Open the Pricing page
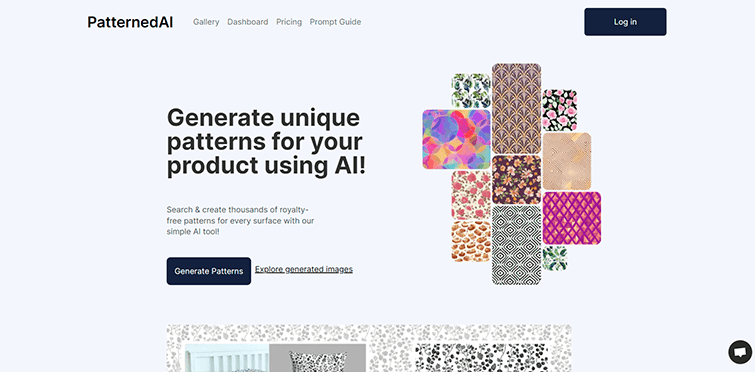This screenshot has height=372, width=755. point(289,22)
